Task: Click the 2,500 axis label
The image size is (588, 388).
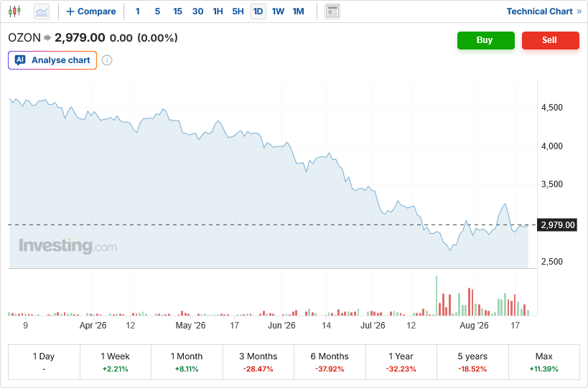Action: click(551, 261)
